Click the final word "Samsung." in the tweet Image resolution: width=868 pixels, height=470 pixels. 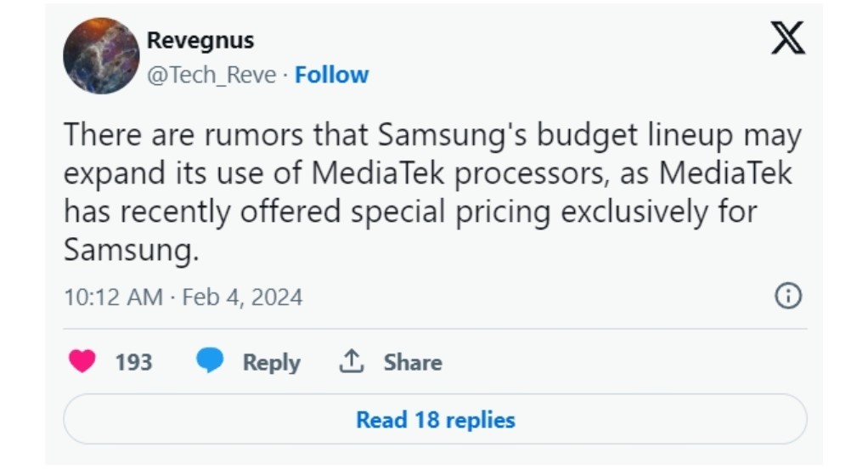click(131, 251)
